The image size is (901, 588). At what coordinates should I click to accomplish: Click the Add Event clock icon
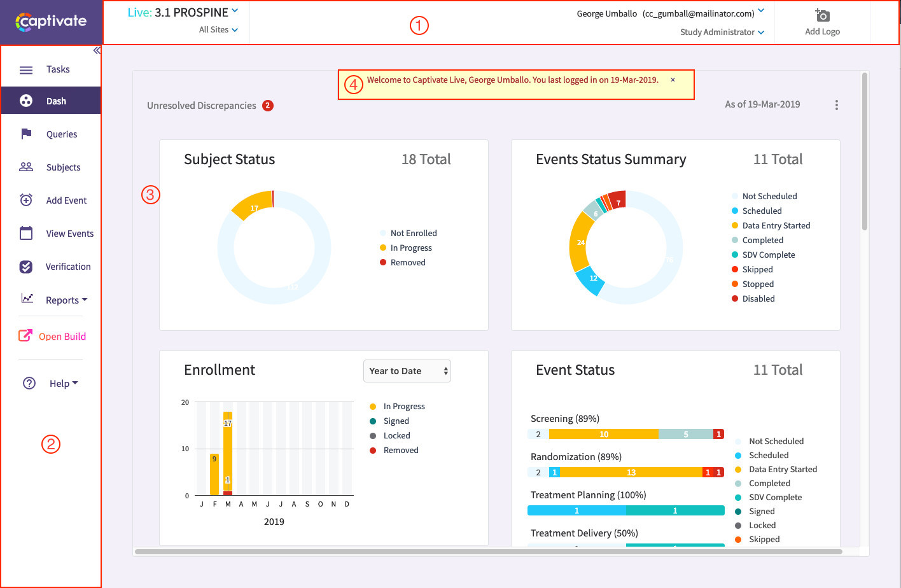click(26, 200)
